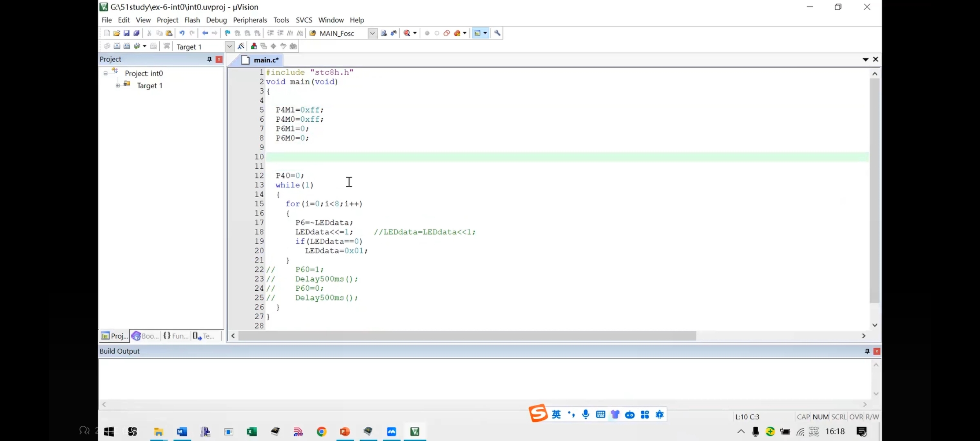Undo the last edit
The width and height of the screenshot is (980, 441).
(x=182, y=33)
